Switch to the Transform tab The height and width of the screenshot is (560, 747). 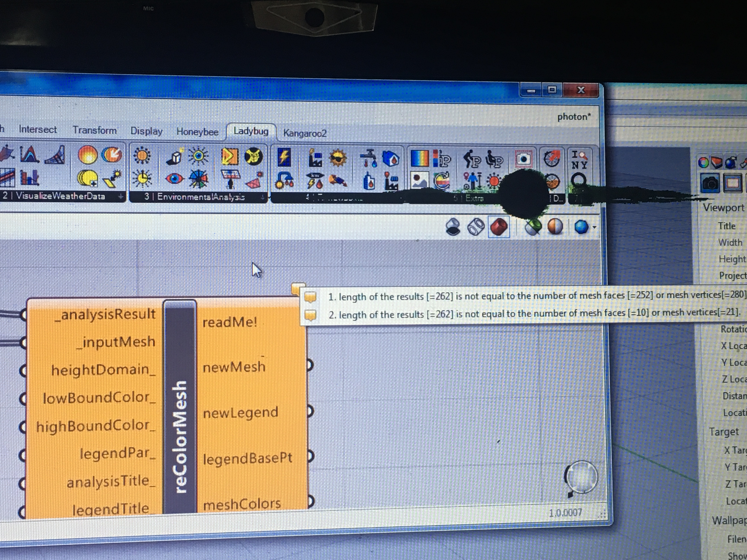point(94,130)
